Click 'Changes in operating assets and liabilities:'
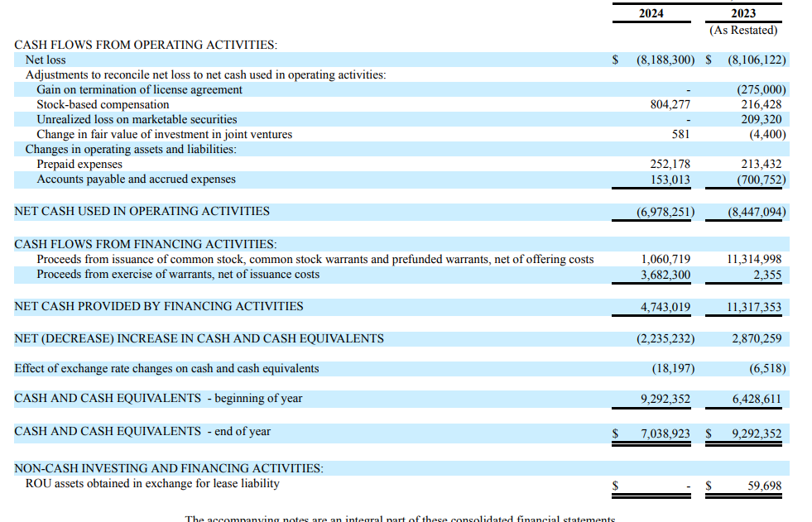This screenshot has height=522, width=812. [x=131, y=150]
